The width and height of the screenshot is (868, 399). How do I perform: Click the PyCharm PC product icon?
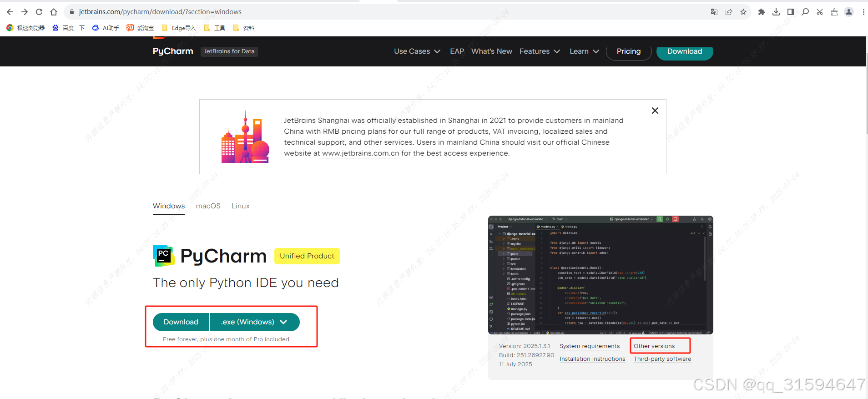164,256
